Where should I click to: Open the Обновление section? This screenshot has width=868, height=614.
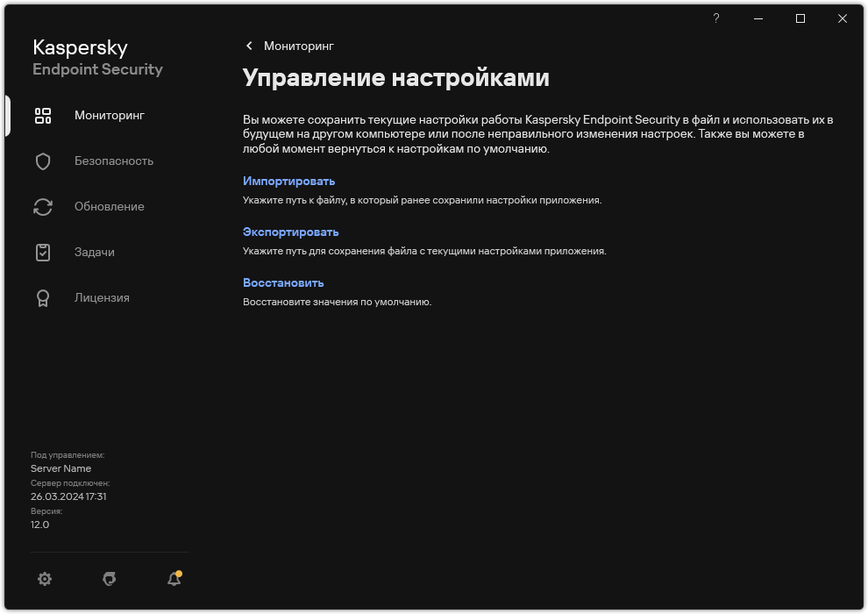pos(109,206)
